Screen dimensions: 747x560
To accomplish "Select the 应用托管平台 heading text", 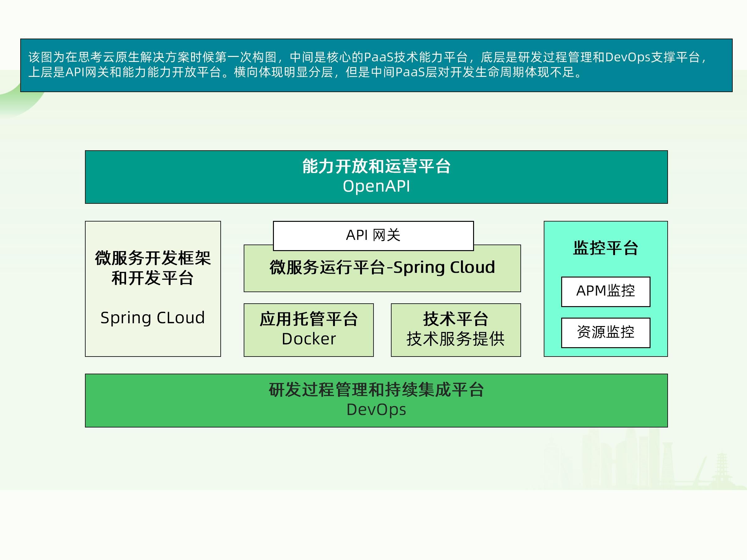I will coord(308,319).
